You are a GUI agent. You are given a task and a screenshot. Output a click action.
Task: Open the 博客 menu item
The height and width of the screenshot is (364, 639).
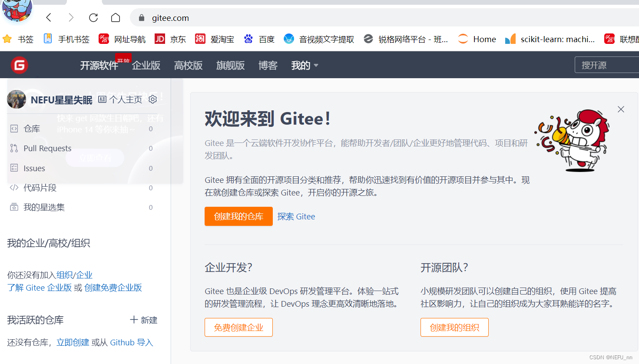[x=268, y=65]
